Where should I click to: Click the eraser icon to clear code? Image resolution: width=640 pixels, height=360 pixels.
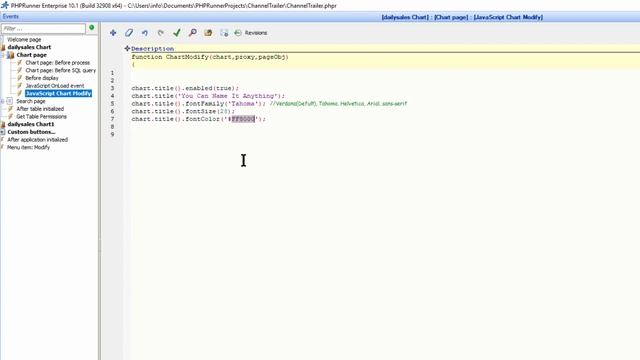click(129, 33)
